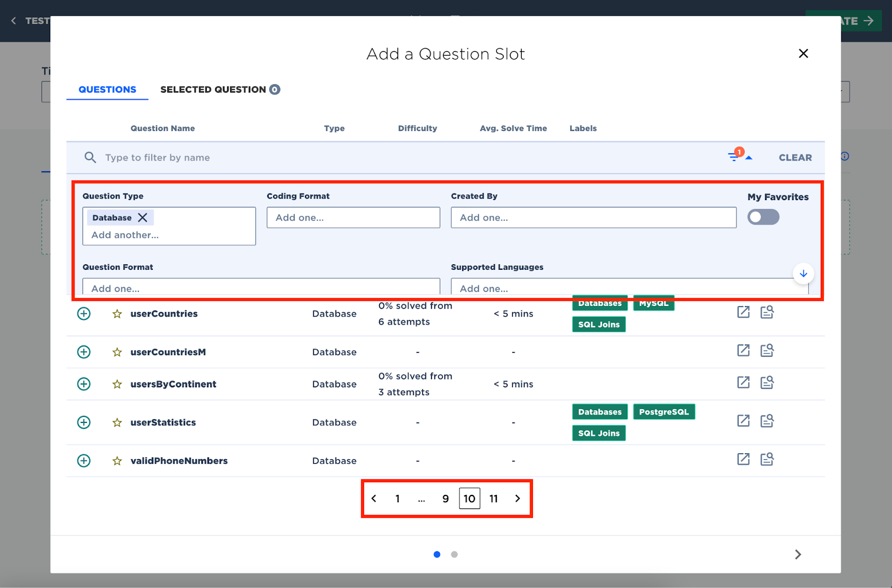
Task: Select the first dialog step dot
Action: click(437, 554)
